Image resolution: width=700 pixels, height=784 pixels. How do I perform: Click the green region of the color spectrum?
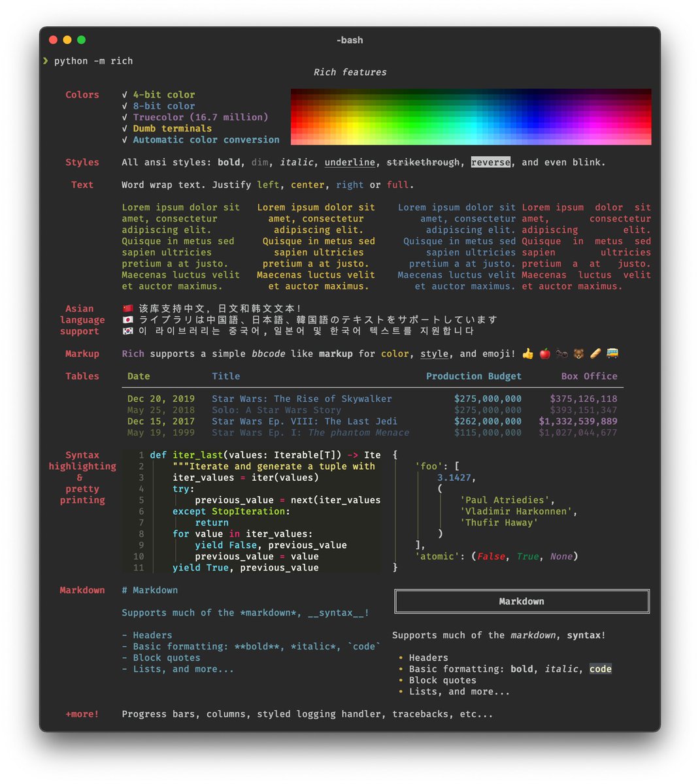[x=431, y=116]
